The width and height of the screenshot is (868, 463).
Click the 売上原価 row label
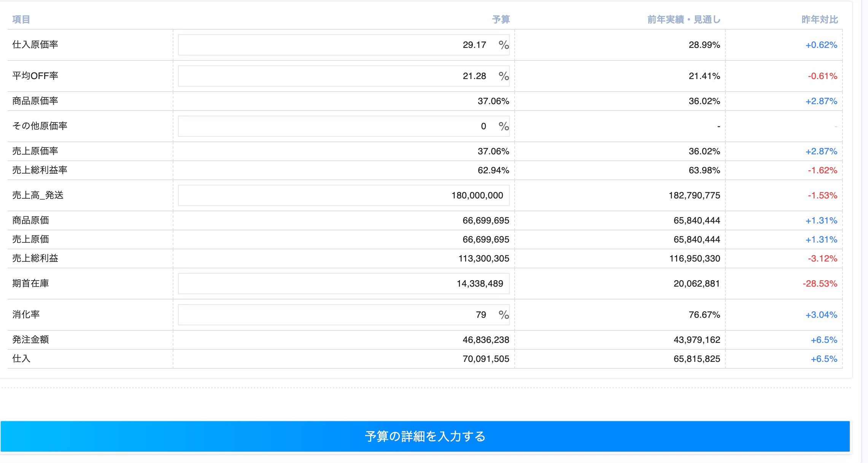[30, 239]
